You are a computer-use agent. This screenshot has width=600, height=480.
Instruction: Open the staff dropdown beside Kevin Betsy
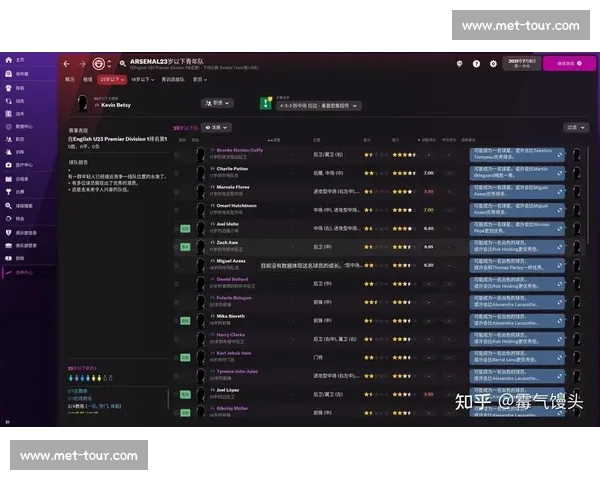(x=217, y=103)
